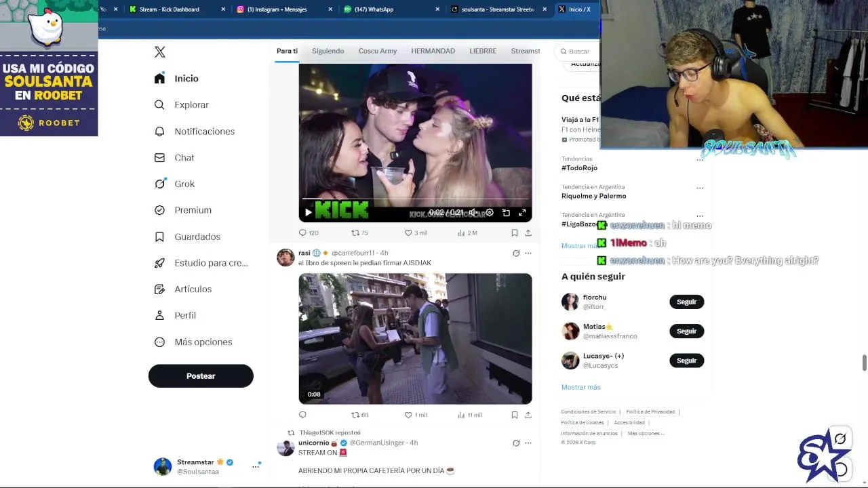The width and height of the screenshot is (868, 488).
Task: Open Guardados bookmarks
Action: [187, 237]
